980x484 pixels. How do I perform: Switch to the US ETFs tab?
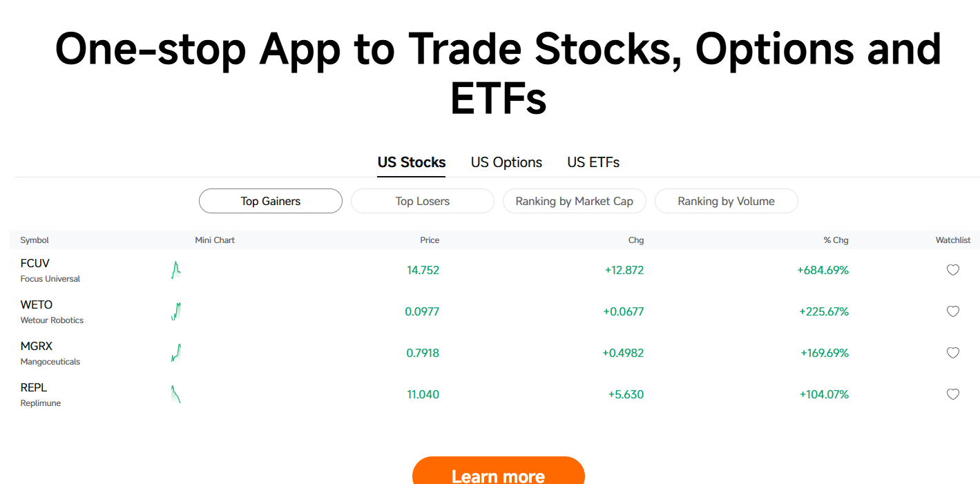tap(593, 162)
